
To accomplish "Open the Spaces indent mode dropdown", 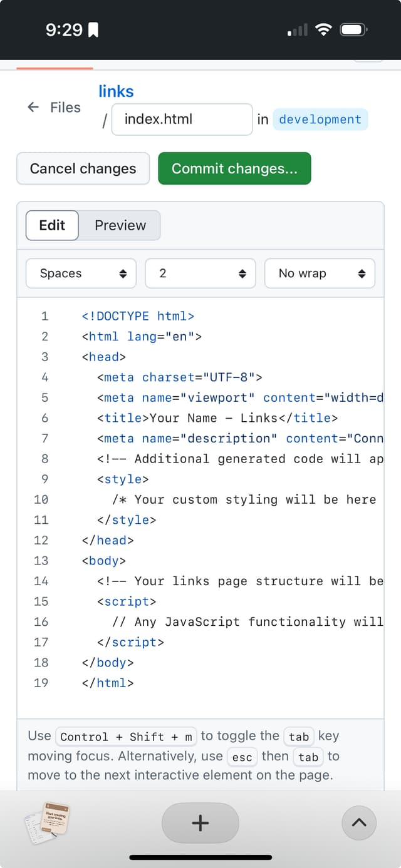I will (81, 273).
